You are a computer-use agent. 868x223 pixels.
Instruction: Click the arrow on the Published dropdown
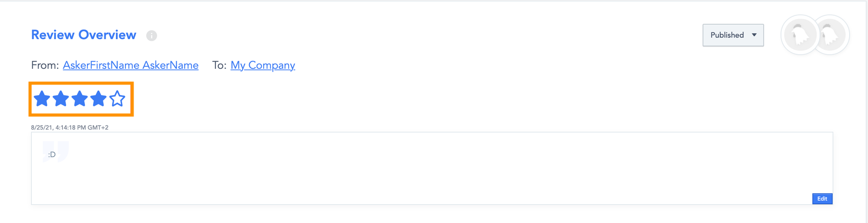(754, 35)
